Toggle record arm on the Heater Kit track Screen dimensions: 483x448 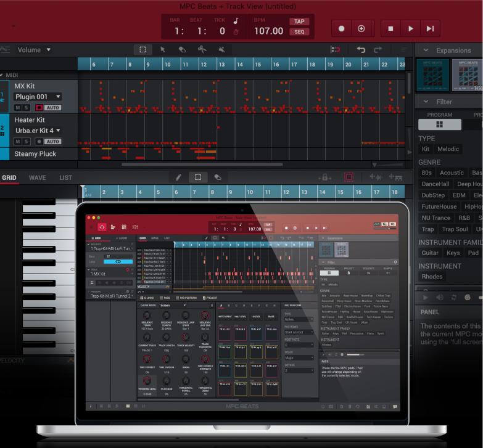pos(39,142)
